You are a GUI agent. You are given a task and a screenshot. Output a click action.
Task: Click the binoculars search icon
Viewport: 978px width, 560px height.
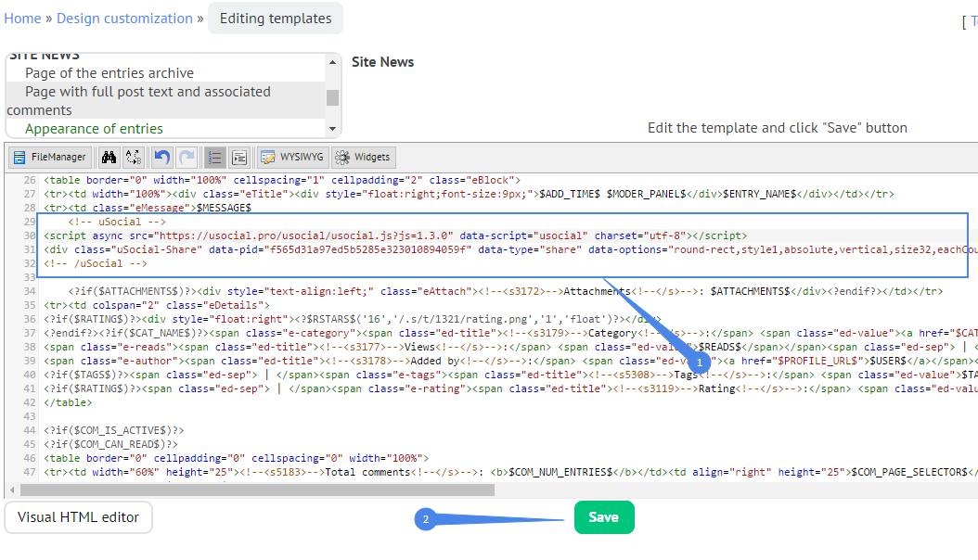tap(109, 158)
